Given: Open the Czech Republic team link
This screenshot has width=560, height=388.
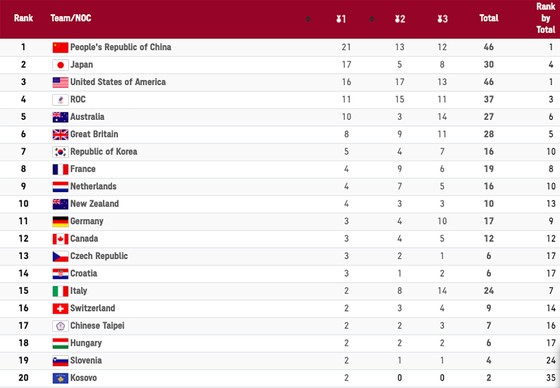Looking at the screenshot, I should click(99, 256).
